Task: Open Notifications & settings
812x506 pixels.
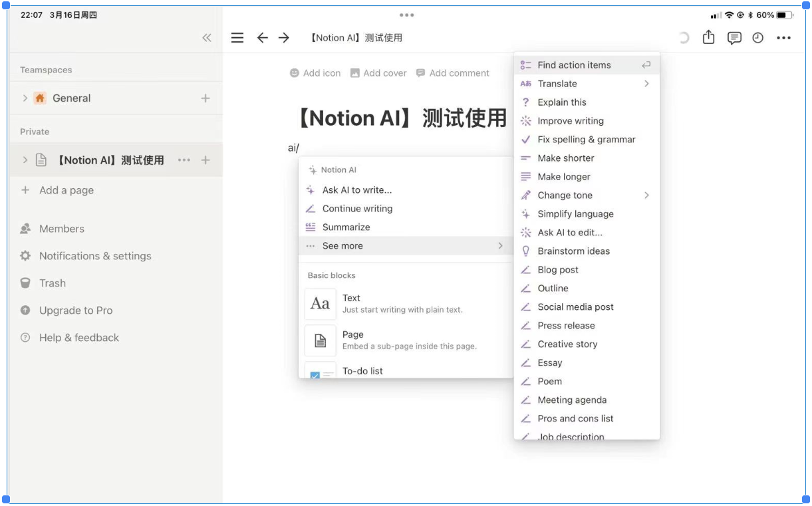Action: pos(86,256)
